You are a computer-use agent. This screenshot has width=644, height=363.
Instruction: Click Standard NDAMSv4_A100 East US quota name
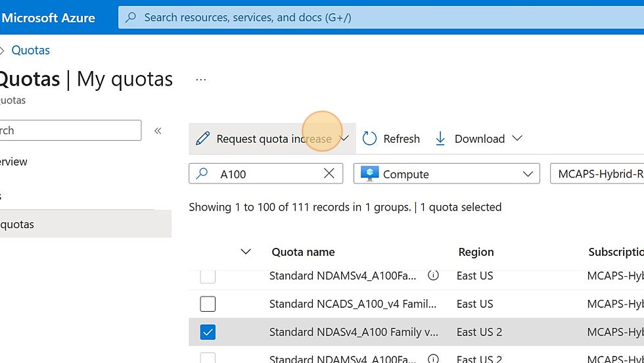point(342,276)
